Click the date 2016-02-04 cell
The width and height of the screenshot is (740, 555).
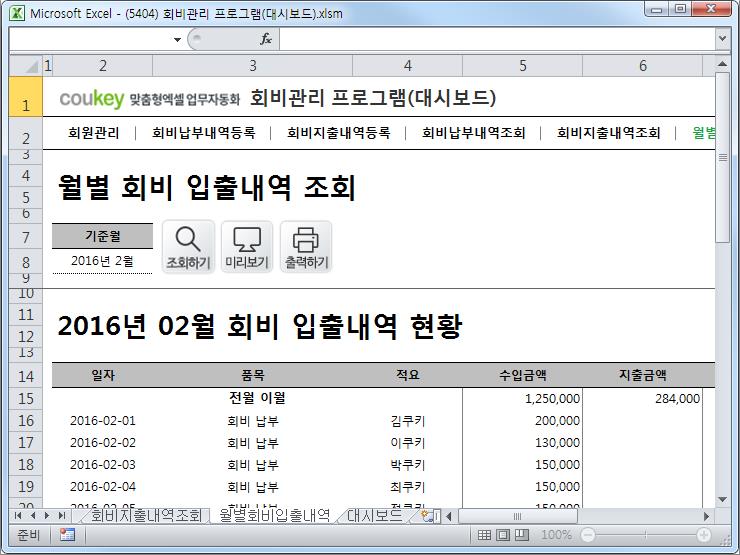click(102, 487)
